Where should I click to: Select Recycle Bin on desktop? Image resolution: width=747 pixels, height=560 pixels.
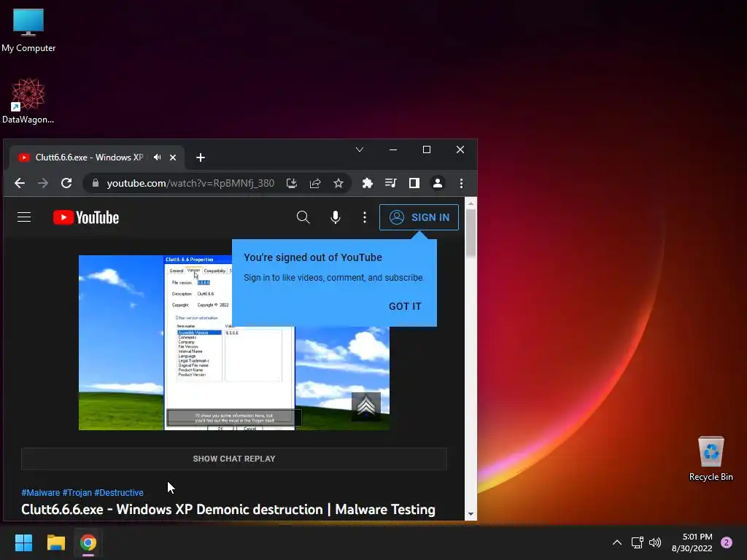(x=711, y=459)
